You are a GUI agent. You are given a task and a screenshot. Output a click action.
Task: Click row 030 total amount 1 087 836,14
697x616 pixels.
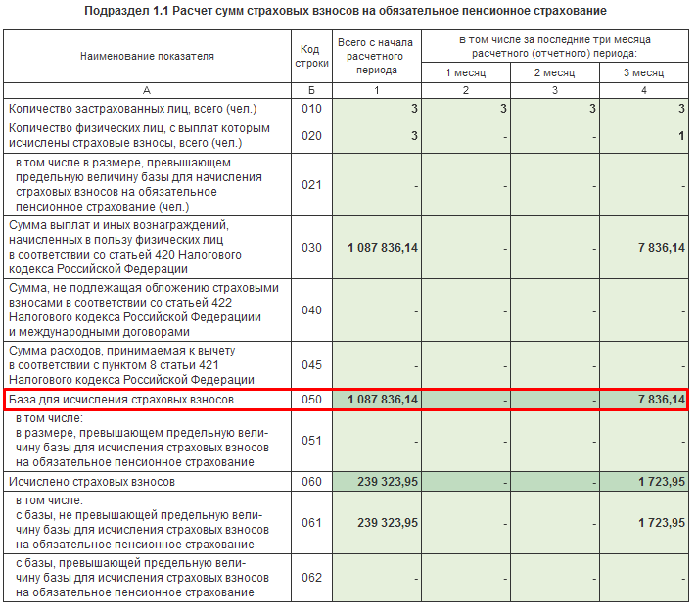(x=377, y=248)
